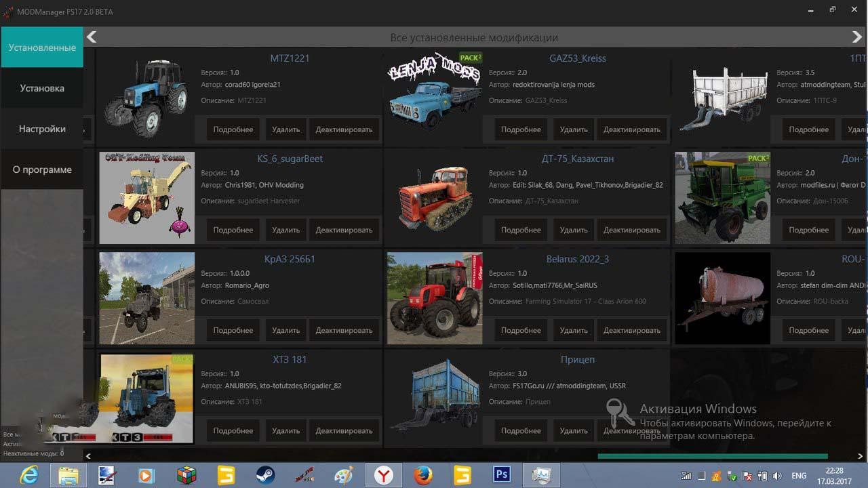The image size is (868, 488).
Task: Click the teal horizontal scrollbar handle
Action: (712, 456)
